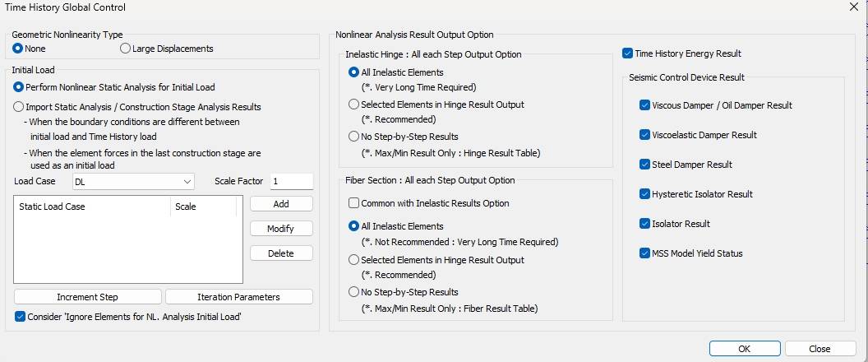Uncheck Viscous Damper / Oil Damper Result
The height and width of the screenshot is (362, 868).
click(644, 105)
